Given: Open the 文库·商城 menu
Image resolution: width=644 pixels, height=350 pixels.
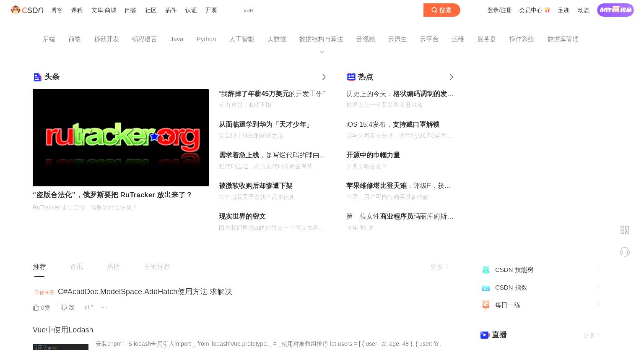Looking at the screenshot, I should [104, 10].
